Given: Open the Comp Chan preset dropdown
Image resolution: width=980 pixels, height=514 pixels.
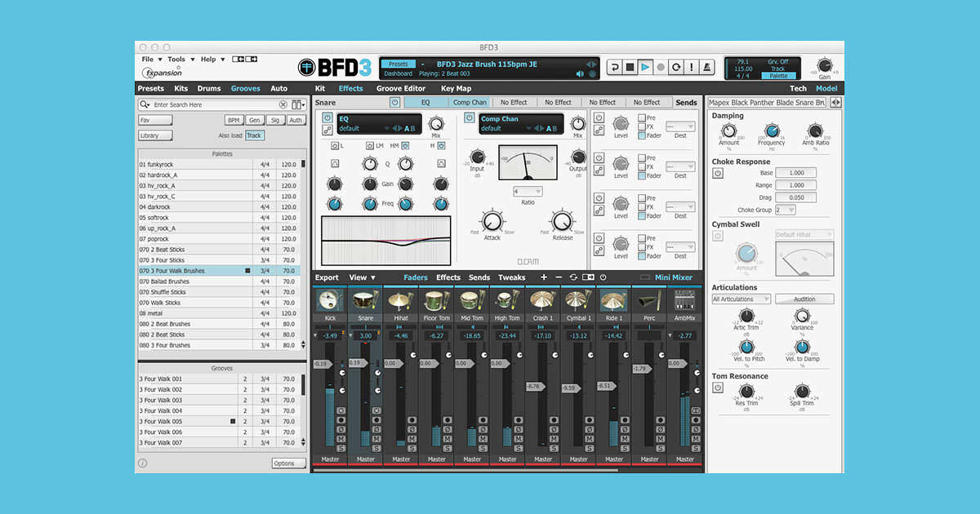Looking at the screenshot, I should tap(505, 128).
